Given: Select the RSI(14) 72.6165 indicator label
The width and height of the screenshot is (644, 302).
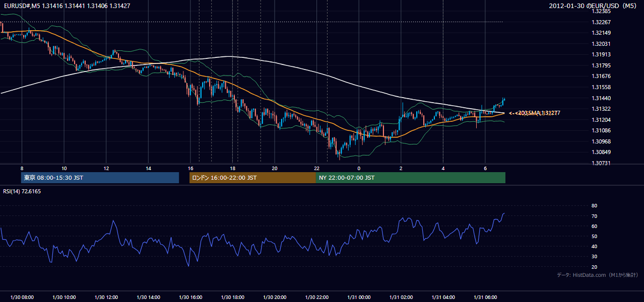Looking at the screenshot, I should 22,191.
